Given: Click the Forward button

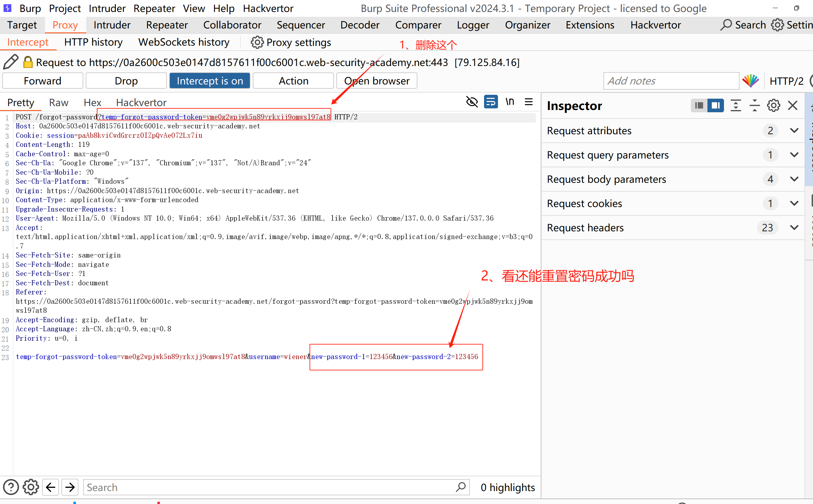Looking at the screenshot, I should 42,81.
